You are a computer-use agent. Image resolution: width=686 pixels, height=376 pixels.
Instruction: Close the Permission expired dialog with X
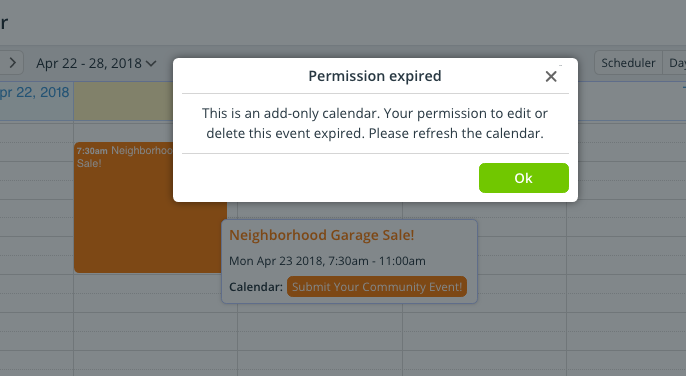tap(551, 77)
